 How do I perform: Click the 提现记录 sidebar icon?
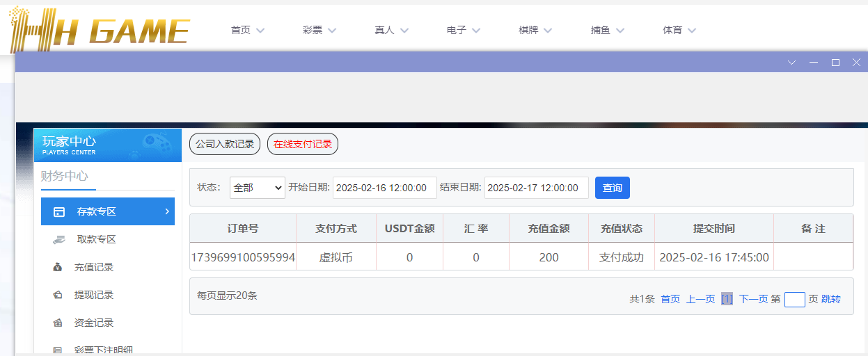click(58, 296)
